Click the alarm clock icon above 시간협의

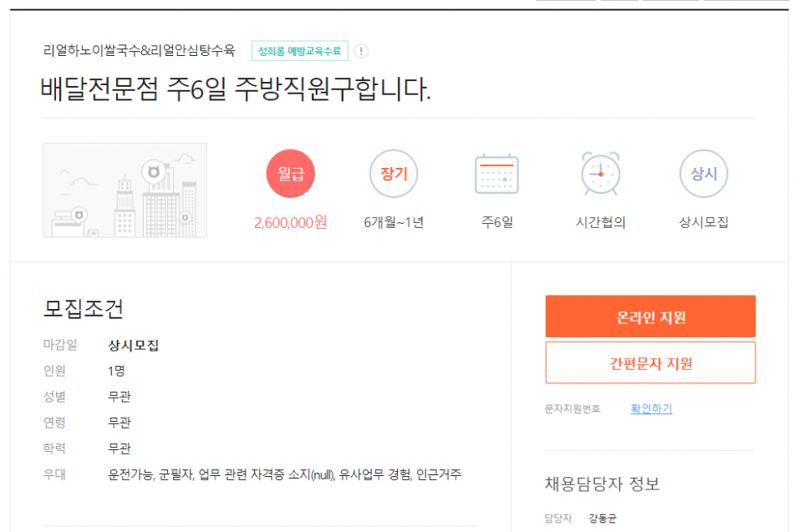point(601,173)
